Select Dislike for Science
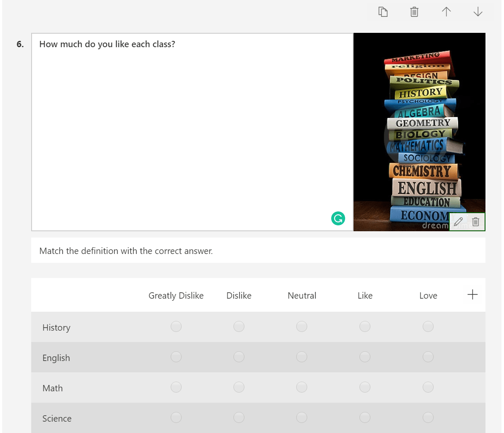This screenshot has width=504, height=433. tap(239, 417)
